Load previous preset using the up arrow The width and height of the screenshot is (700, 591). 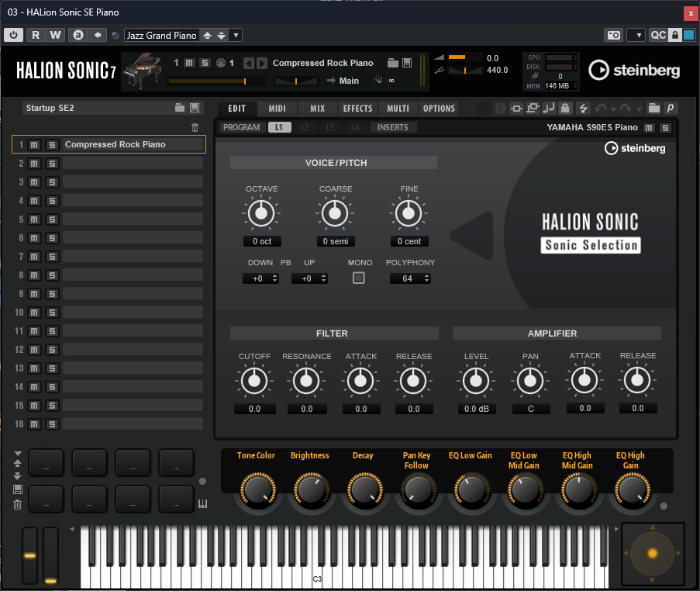click(x=207, y=36)
